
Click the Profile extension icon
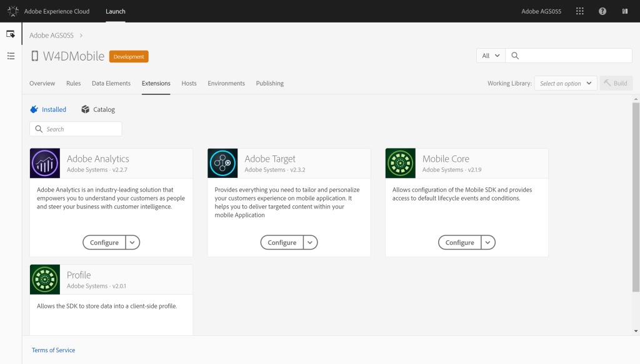(x=45, y=280)
